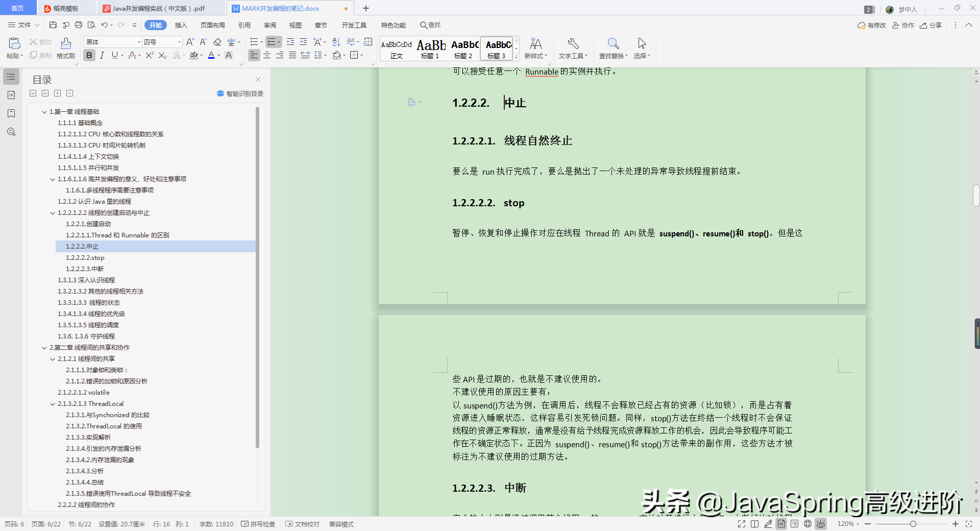
Task: Justify the paragraph text
Action: pos(292,55)
